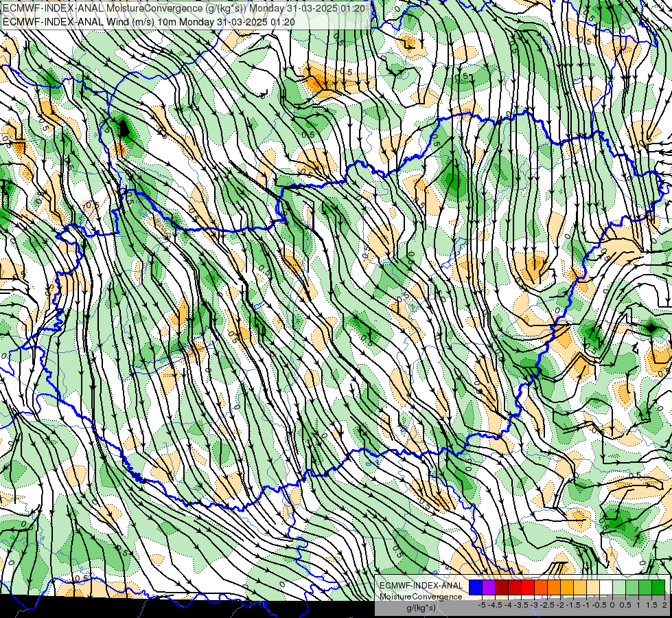The width and height of the screenshot is (672, 618).
Task: Click the dark maroon legend swatch above -4.5
Action: [x=502, y=587]
